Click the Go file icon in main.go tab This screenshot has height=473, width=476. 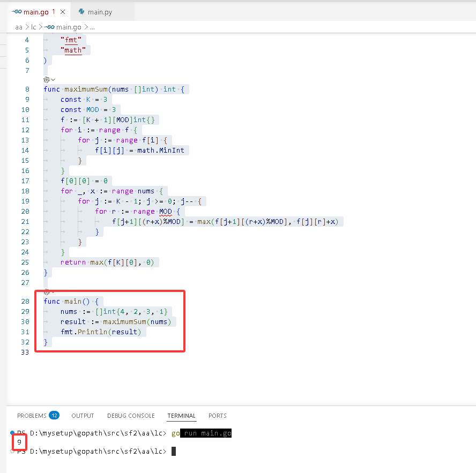[17, 12]
